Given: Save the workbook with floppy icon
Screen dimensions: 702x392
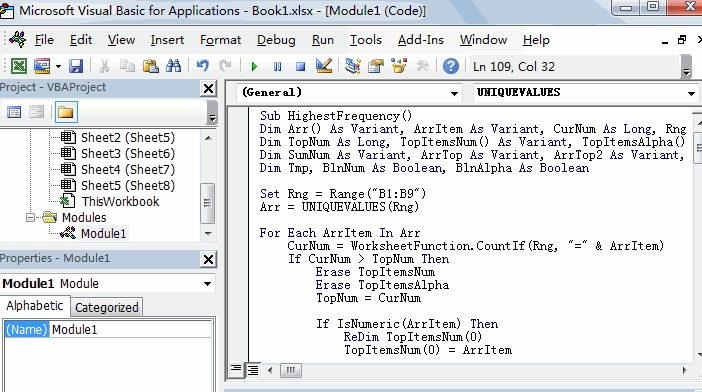Looking at the screenshot, I should tap(76, 66).
